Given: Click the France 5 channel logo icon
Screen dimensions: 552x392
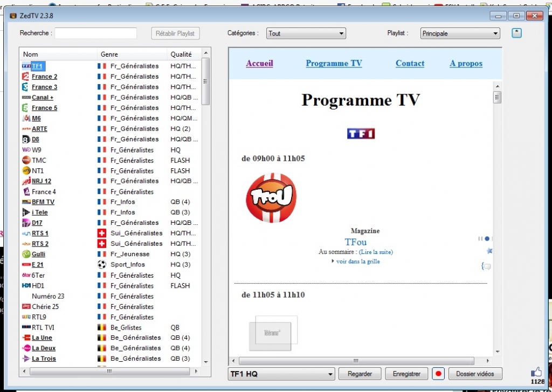Looking at the screenshot, I should 26,108.
